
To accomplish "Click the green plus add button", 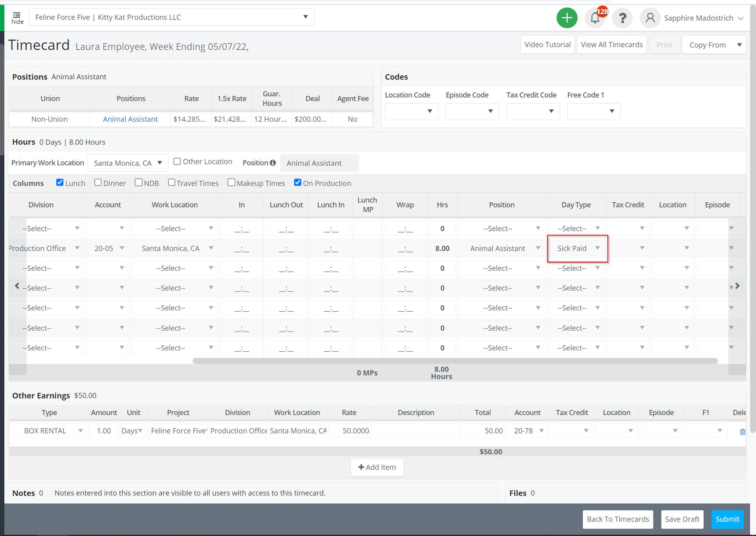I will (x=567, y=18).
